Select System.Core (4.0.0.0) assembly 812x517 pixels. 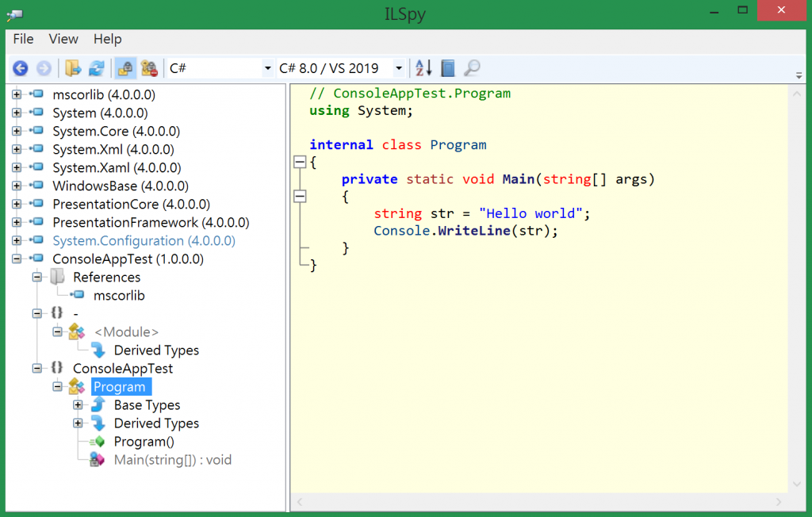pos(116,131)
